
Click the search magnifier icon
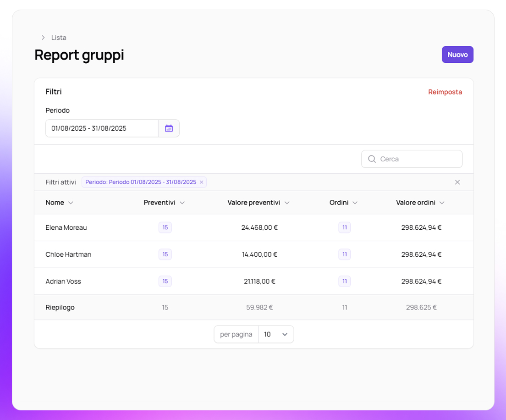pos(372,159)
